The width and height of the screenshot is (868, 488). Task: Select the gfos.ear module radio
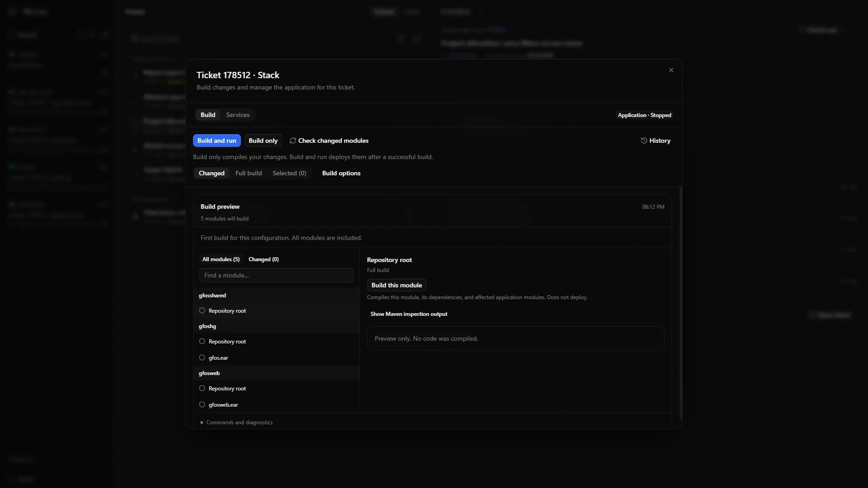(x=202, y=358)
